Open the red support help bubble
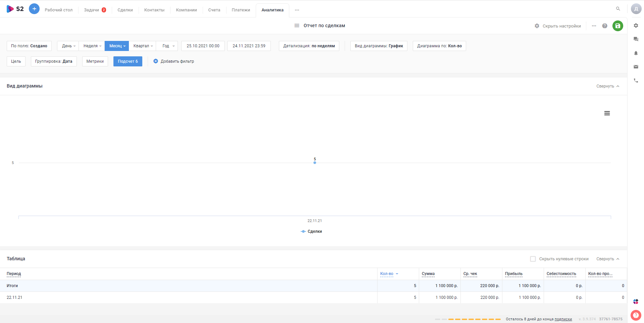644x323 pixels. pyautogui.click(x=636, y=315)
